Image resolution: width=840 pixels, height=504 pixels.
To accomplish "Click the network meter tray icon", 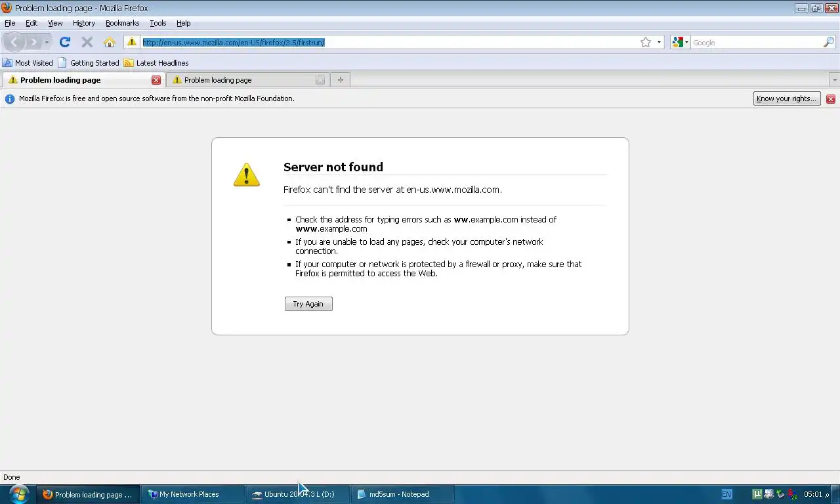I will tap(792, 494).
